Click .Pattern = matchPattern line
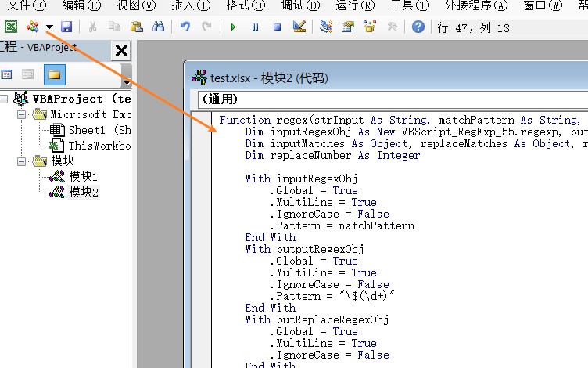The width and height of the screenshot is (588, 368). tap(342, 225)
